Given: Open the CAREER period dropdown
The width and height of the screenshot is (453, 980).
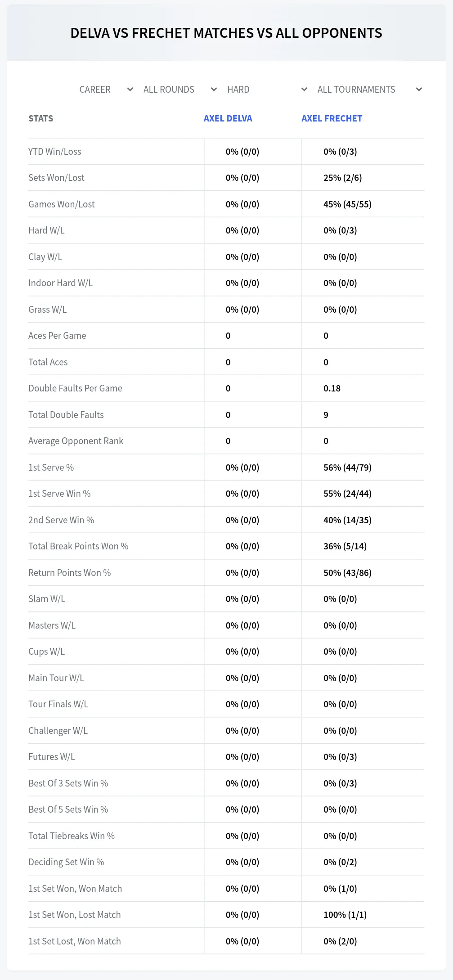Looking at the screenshot, I should tap(107, 90).
